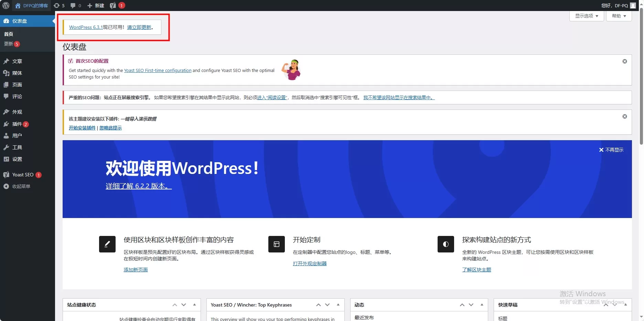Click the media icon beside 媒体
Image resolution: width=644 pixels, height=321 pixels.
coord(6,73)
